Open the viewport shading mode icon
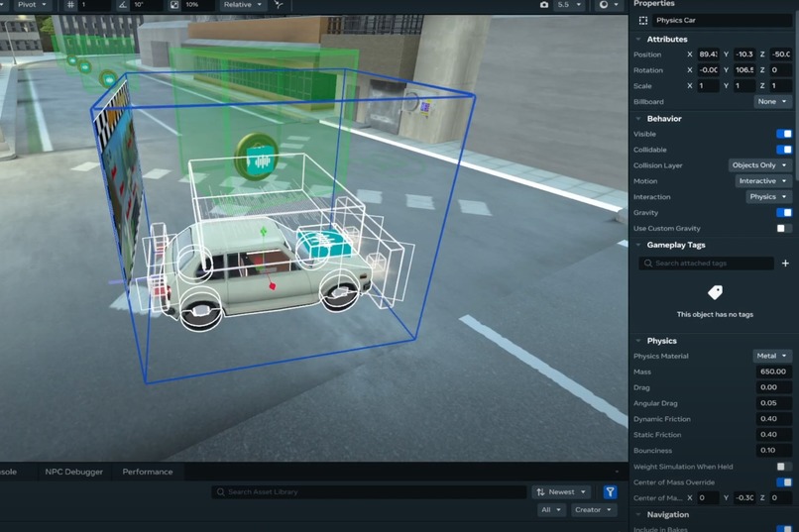 click(604, 5)
